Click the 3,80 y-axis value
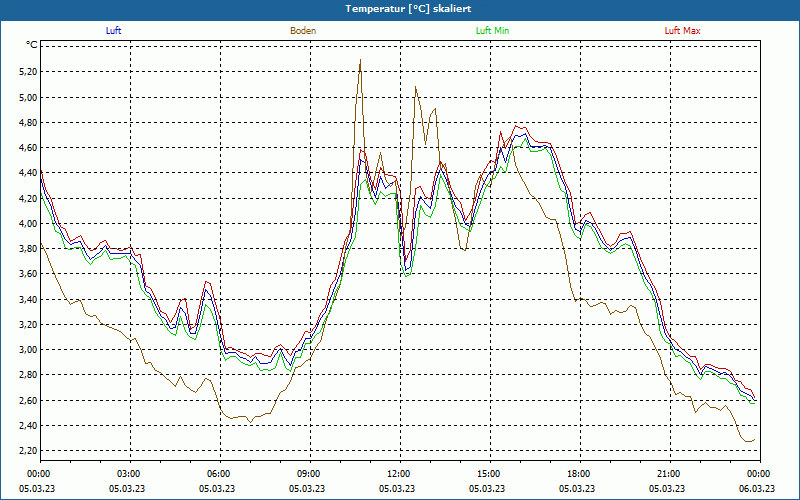The image size is (800, 500). 29,248
